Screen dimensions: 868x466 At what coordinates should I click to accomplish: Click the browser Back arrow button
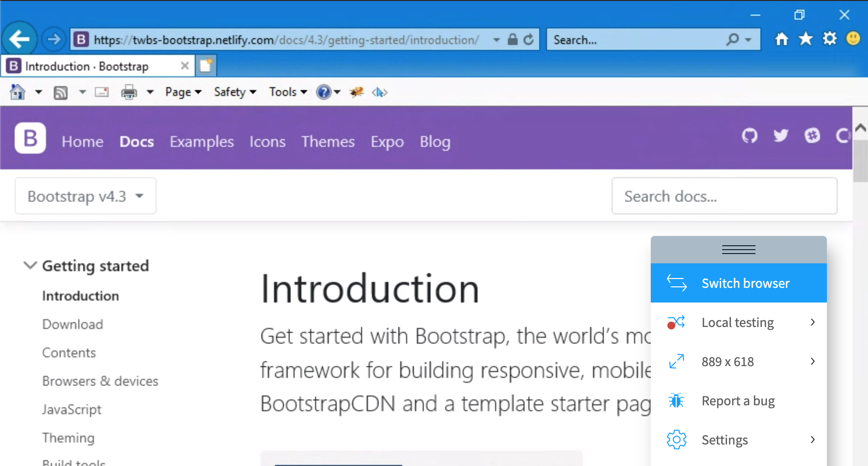(20, 39)
